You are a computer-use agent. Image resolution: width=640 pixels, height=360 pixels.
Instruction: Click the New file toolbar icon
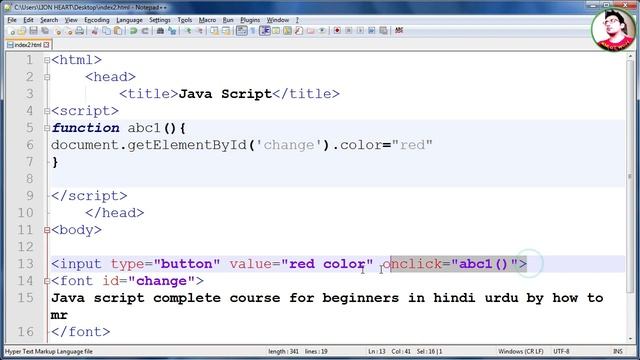[11, 31]
